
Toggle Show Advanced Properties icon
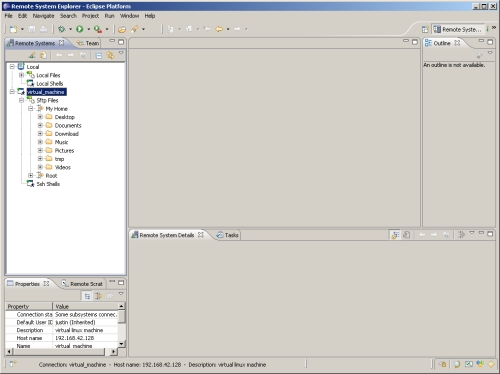[x=99, y=296]
